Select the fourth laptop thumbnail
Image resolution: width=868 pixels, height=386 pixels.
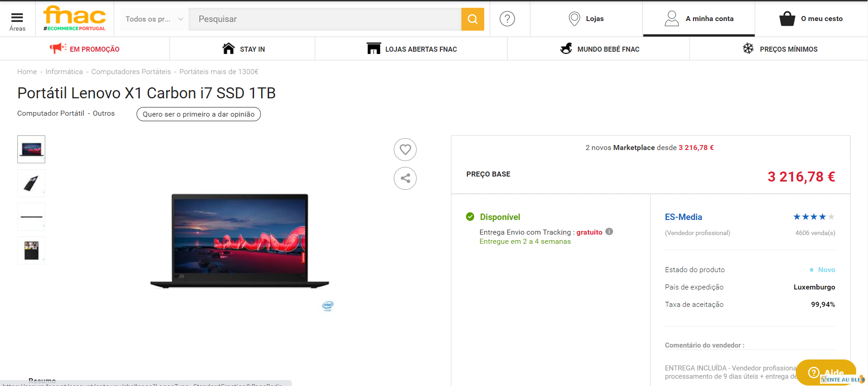pos(31,250)
